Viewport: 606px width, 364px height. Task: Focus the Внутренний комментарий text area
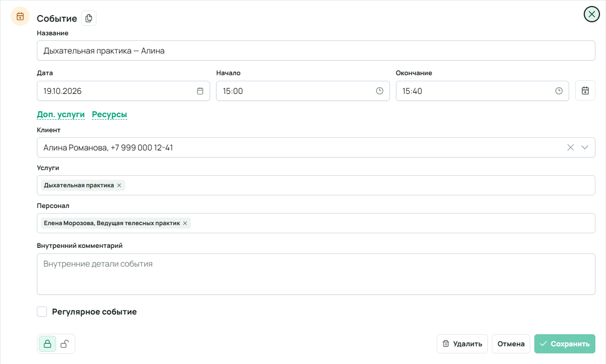[x=316, y=274]
